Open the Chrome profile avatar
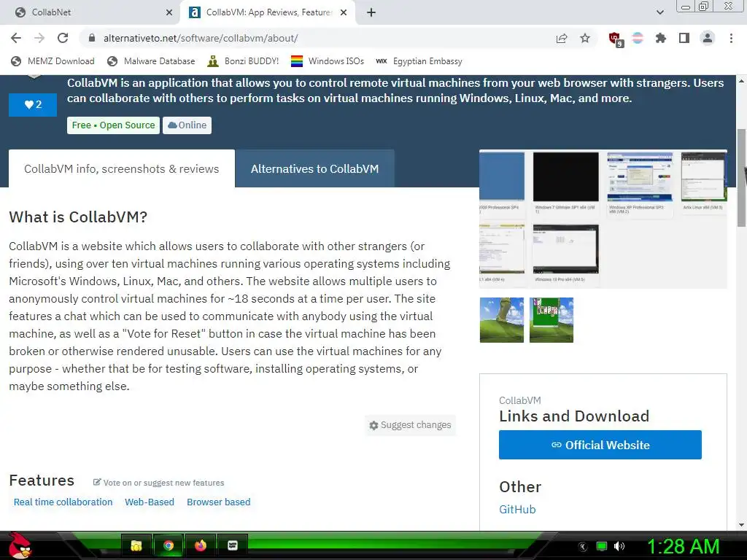The width and height of the screenshot is (747, 560). 708,38
